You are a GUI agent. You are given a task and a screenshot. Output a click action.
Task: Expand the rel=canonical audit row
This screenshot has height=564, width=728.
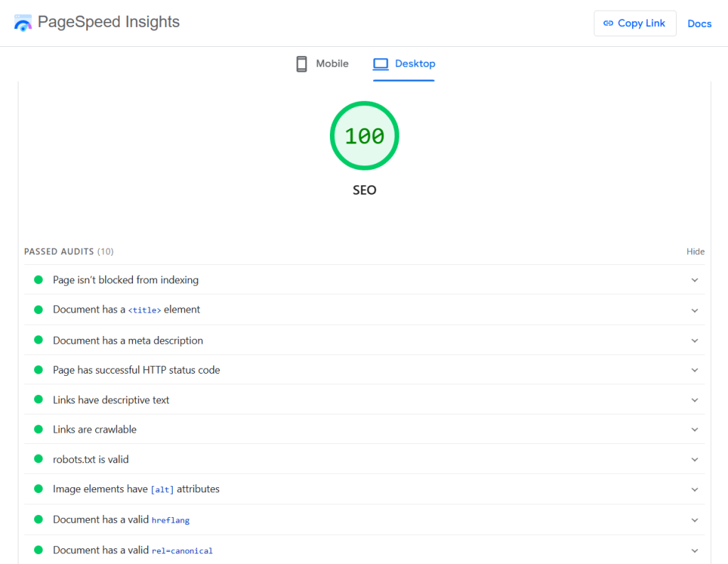click(x=695, y=550)
